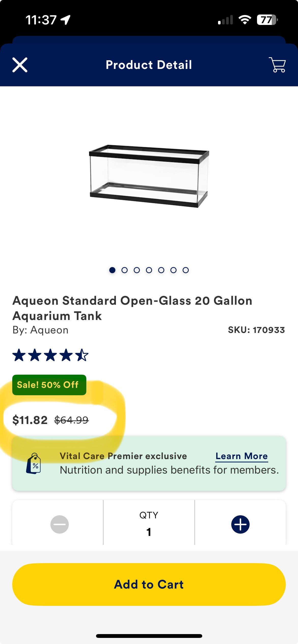The image size is (298, 644).
Task: Tap the location arrow in status bar
Action: 65,20
